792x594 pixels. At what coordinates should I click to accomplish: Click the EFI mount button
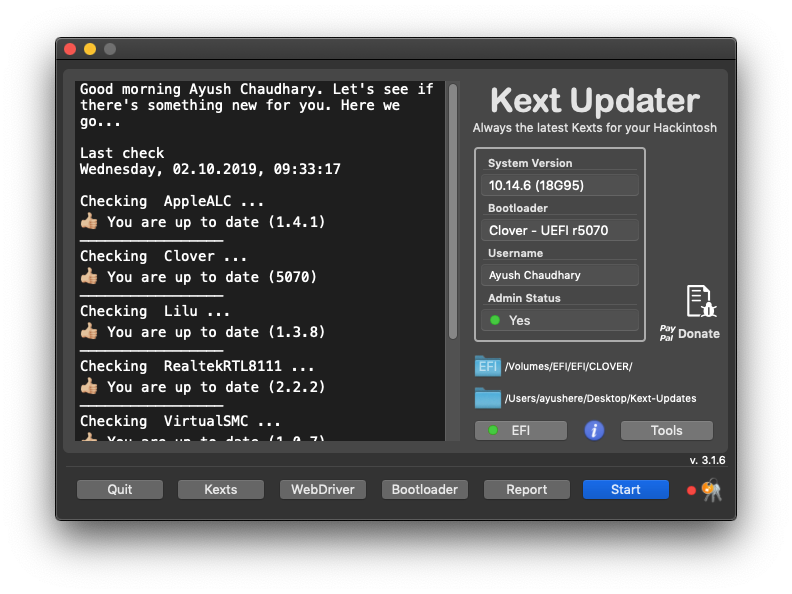[521, 430]
